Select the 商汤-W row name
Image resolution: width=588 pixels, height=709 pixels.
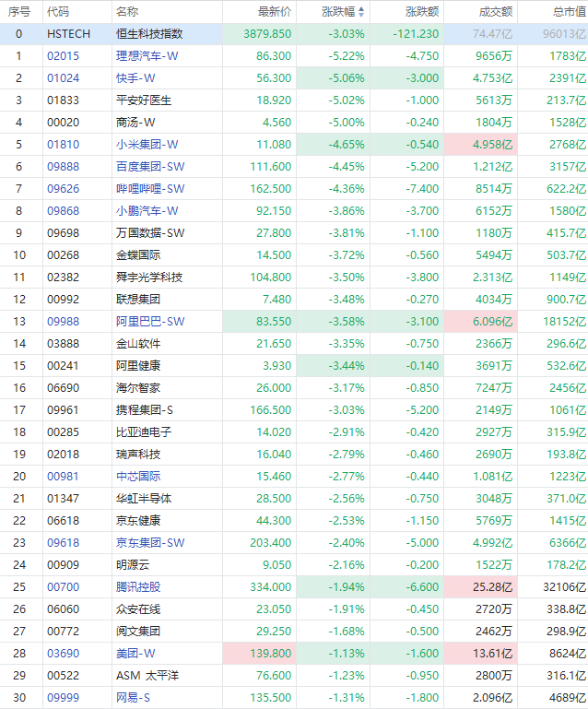tap(135, 123)
